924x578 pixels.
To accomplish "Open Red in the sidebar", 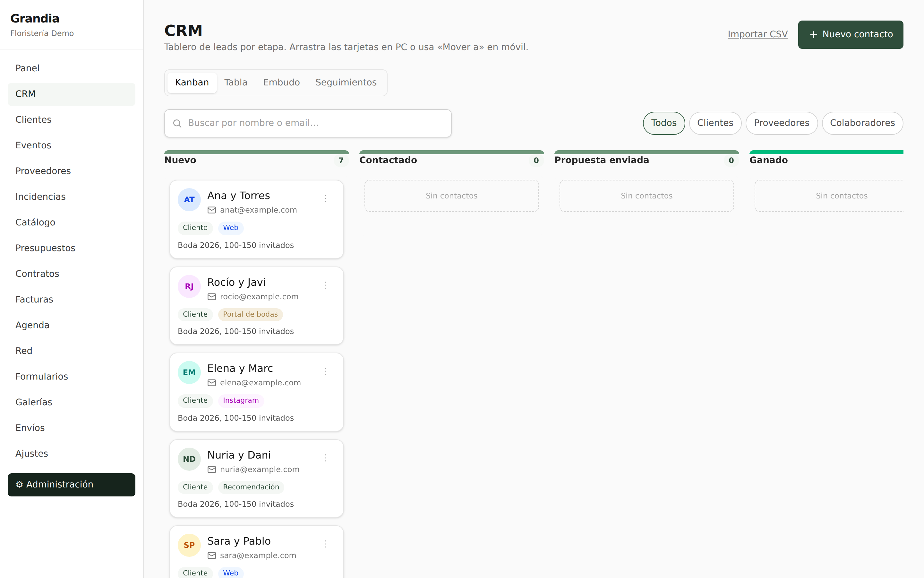I will pyautogui.click(x=72, y=351).
